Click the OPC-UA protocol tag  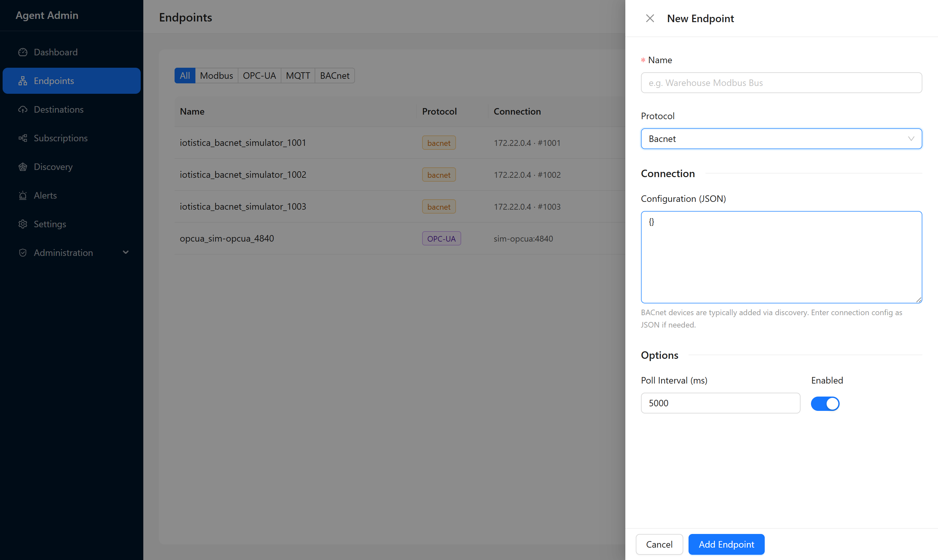(x=441, y=239)
